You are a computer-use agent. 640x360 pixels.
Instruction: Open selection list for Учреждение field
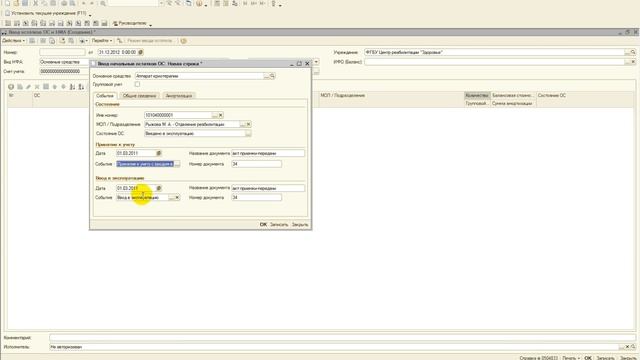627,52
